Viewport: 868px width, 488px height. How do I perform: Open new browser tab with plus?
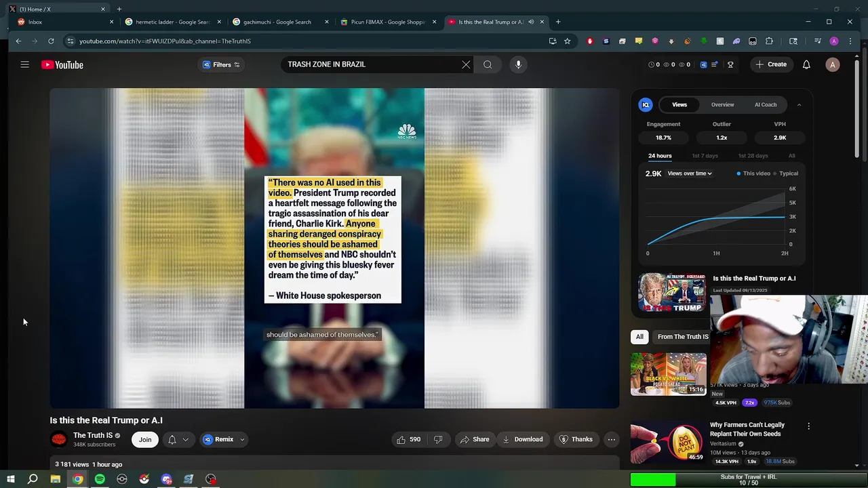pyautogui.click(x=558, y=22)
